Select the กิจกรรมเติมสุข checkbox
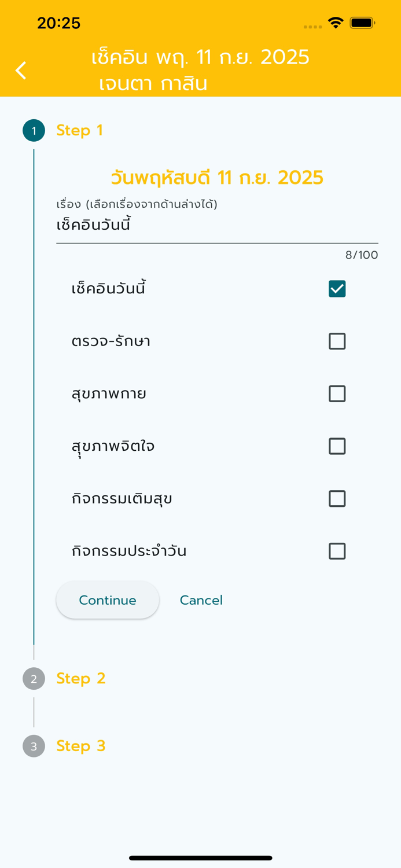 [x=337, y=498]
